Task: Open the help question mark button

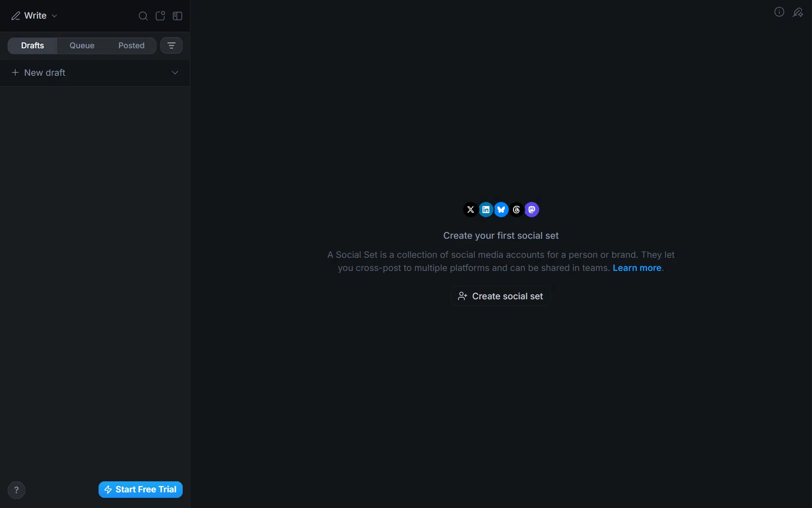Action: pos(16,490)
